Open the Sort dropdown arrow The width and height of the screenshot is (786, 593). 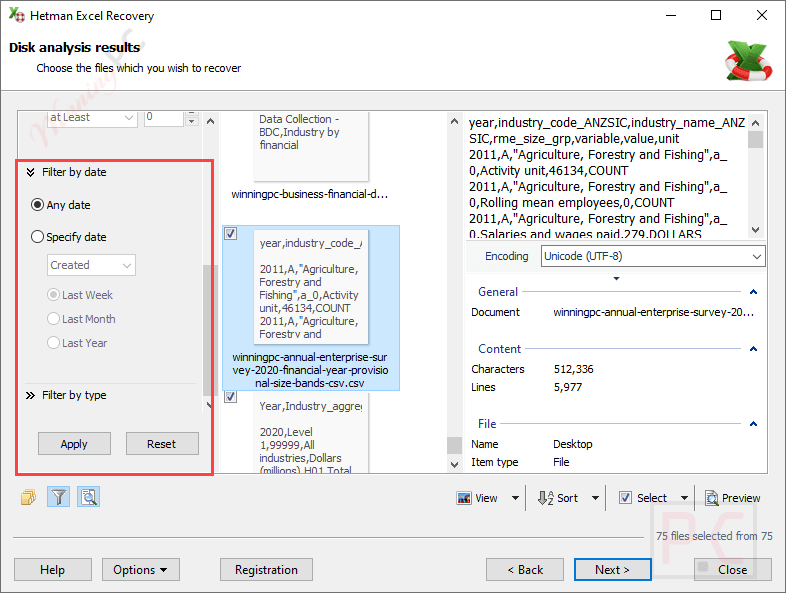595,498
